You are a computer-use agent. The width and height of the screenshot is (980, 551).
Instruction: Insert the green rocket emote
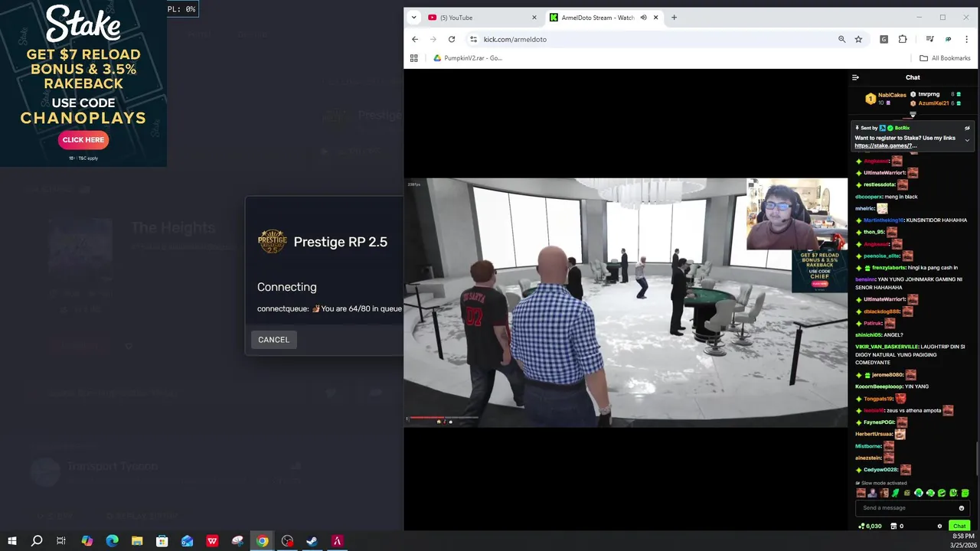pos(896,493)
